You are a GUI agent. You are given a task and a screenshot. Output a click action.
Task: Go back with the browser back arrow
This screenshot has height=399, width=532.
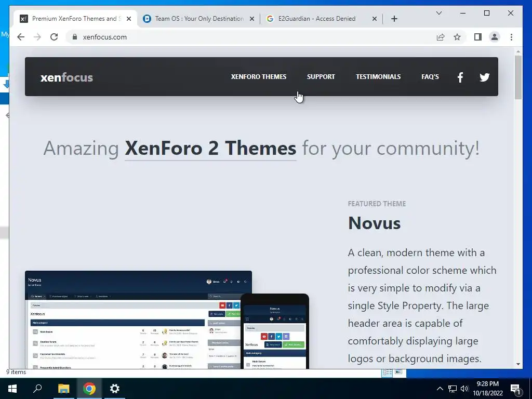point(21,37)
